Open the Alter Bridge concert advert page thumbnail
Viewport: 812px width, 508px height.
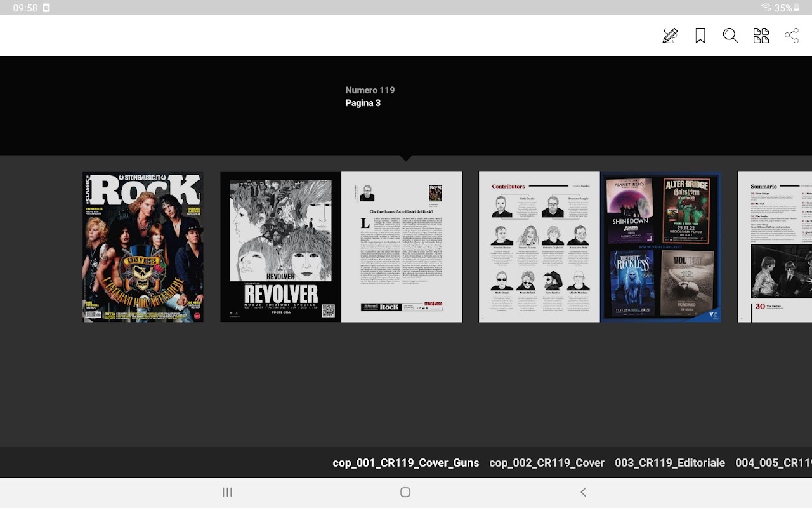pos(660,247)
